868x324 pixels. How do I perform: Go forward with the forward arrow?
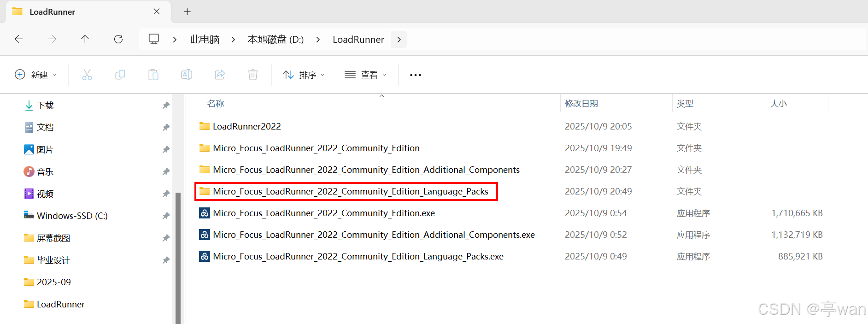(x=52, y=39)
